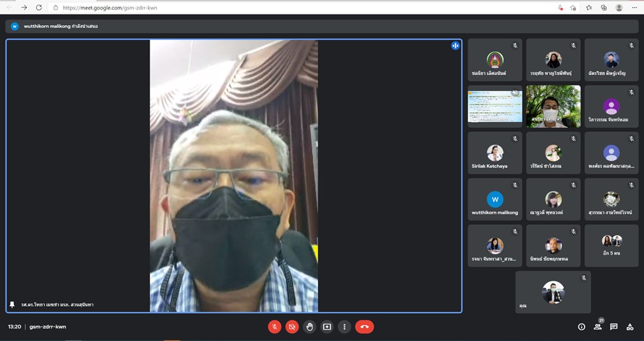Select Sirilak Ketchaya participant tile

(x=495, y=153)
